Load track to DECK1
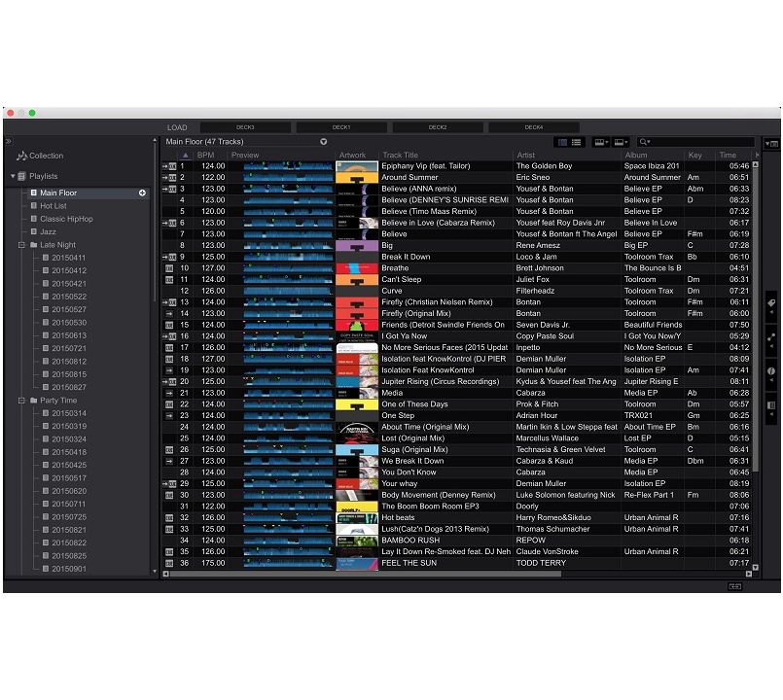This screenshot has width=783, height=700. 341,127
